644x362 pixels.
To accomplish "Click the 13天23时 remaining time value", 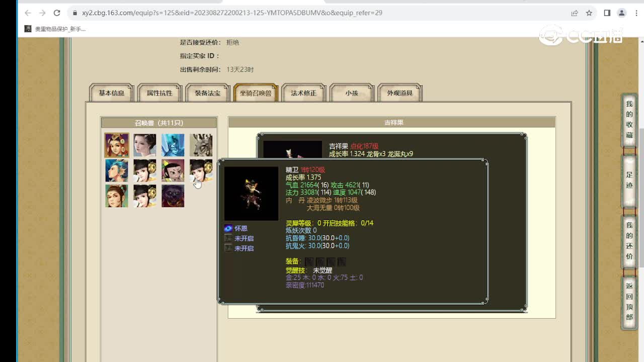I will pyautogui.click(x=240, y=70).
